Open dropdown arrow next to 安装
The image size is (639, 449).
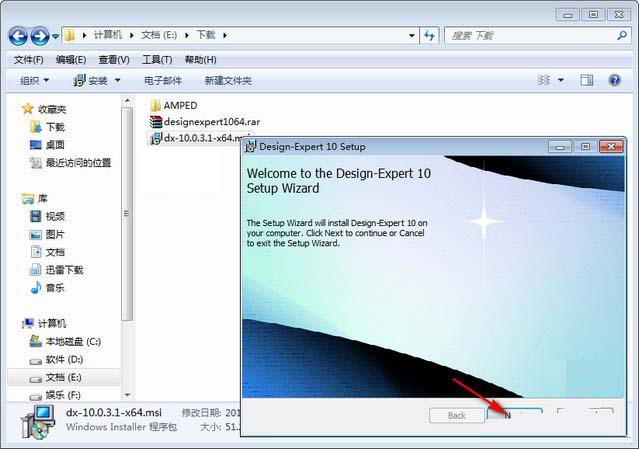click(117, 80)
